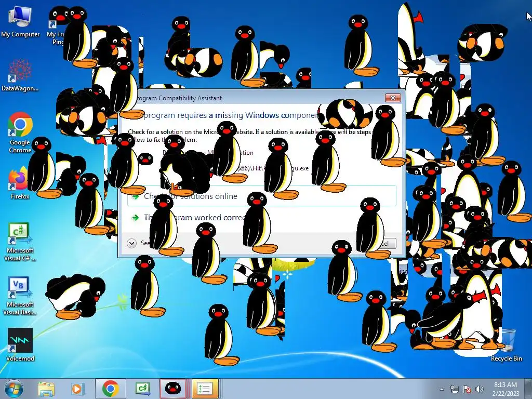Click the Show desktop strip

click(529, 389)
